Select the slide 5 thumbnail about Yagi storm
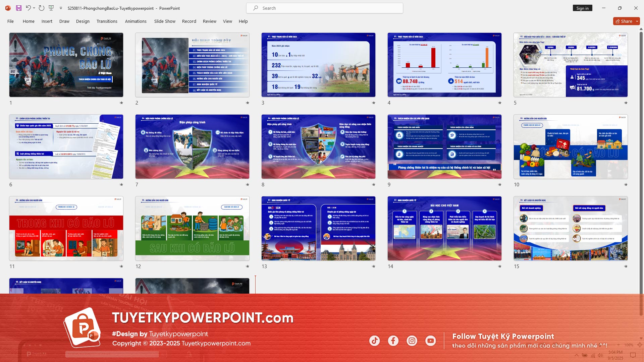Viewport: 644px width, 362px height. [570, 65]
